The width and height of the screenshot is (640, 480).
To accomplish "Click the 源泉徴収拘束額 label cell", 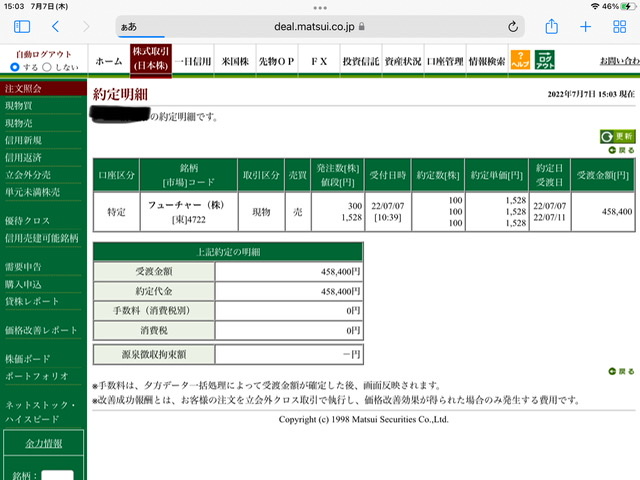I will [154, 354].
